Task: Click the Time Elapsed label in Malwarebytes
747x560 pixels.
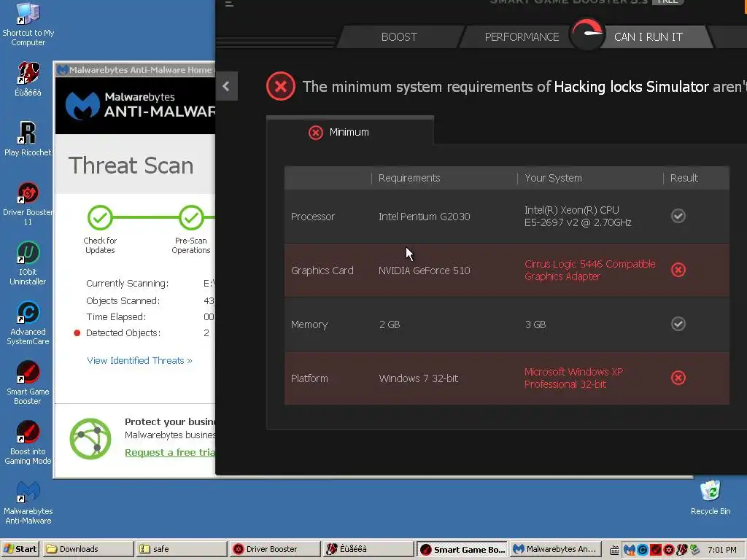Action: (116, 317)
